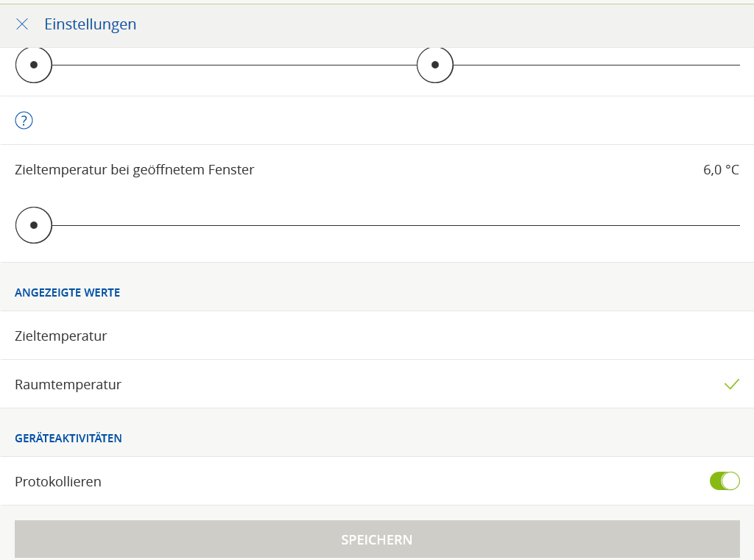Click the left handle of the top range slider
This screenshot has width=754, height=560.
34,65
